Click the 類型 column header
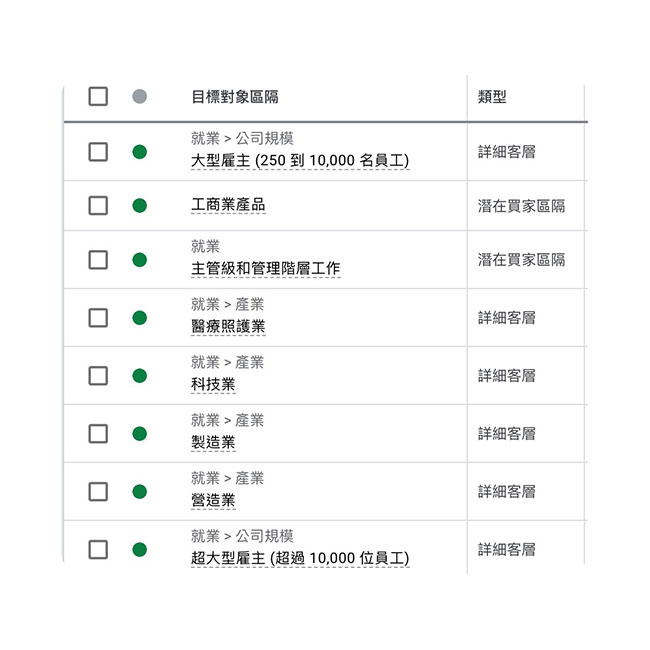 pos(492,97)
